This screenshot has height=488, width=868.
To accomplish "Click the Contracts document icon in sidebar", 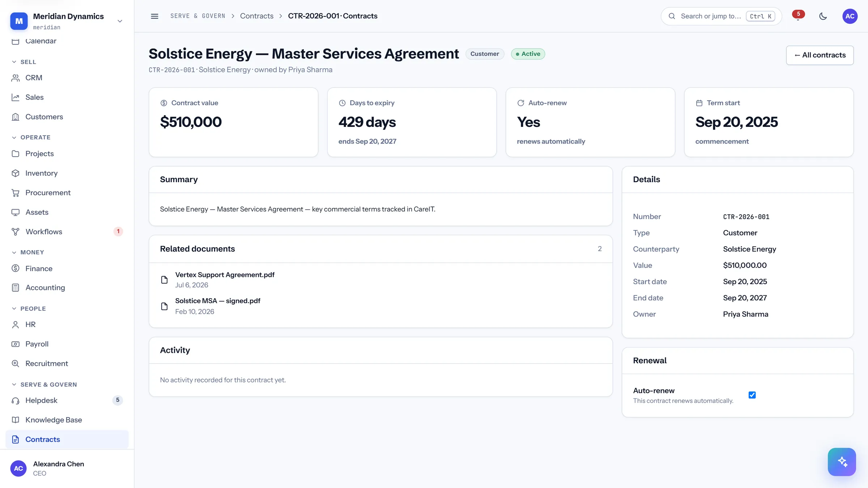I will coord(15,440).
